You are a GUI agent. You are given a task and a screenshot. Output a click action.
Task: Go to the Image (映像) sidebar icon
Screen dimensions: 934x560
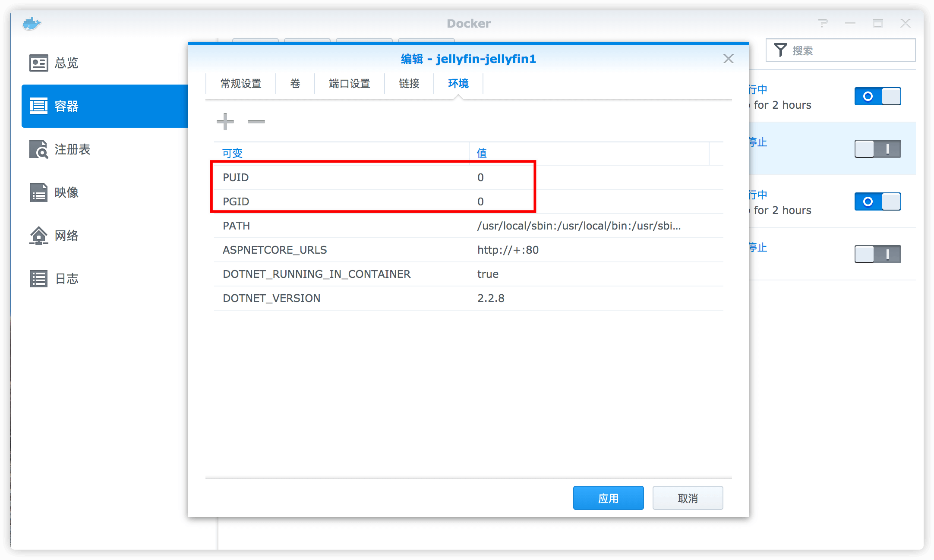(38, 192)
